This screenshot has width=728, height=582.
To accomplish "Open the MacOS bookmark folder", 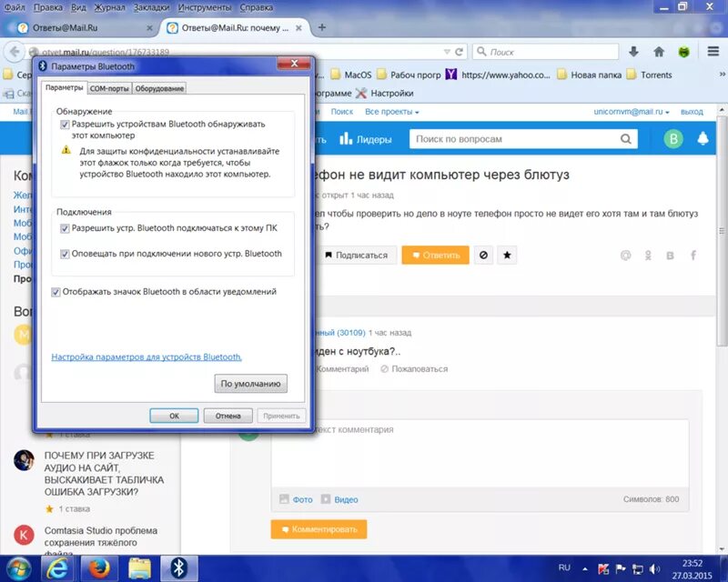I will click(351, 75).
